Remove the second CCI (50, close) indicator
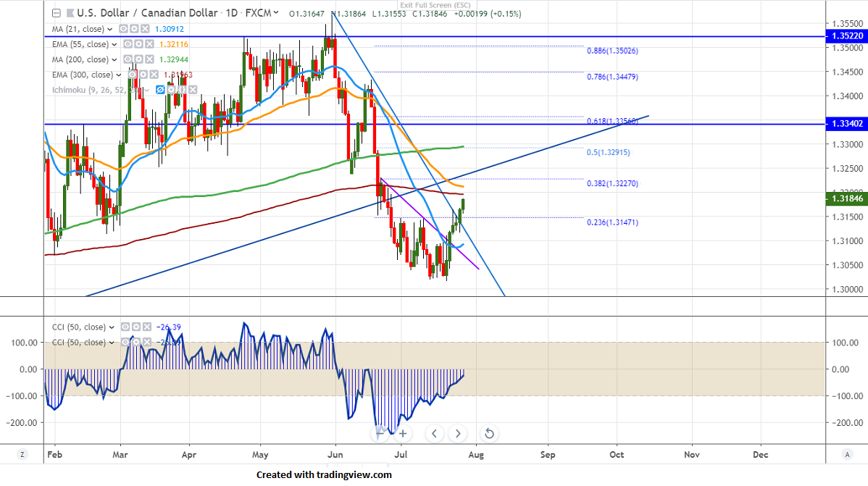Screen dimensions: 868x486 point(146,342)
